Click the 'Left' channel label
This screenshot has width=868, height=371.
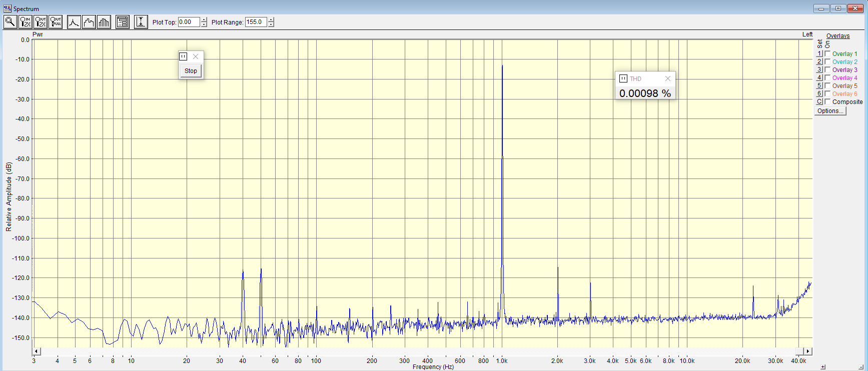pyautogui.click(x=807, y=34)
